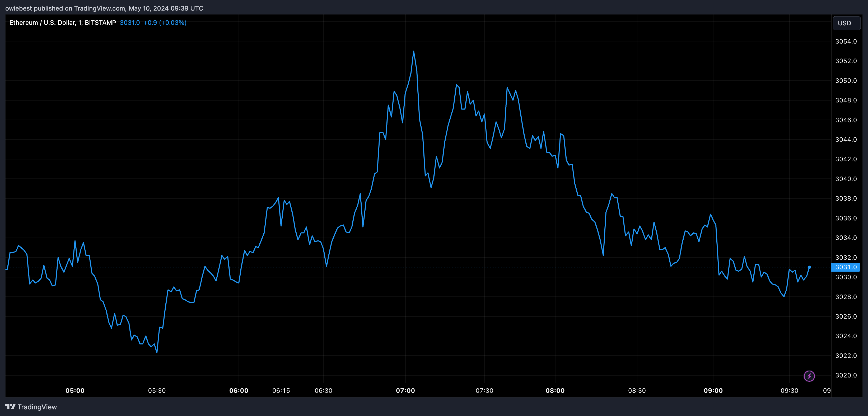Click the TradingView logo icon
Viewport: 868px width, 416px height.
point(11,406)
